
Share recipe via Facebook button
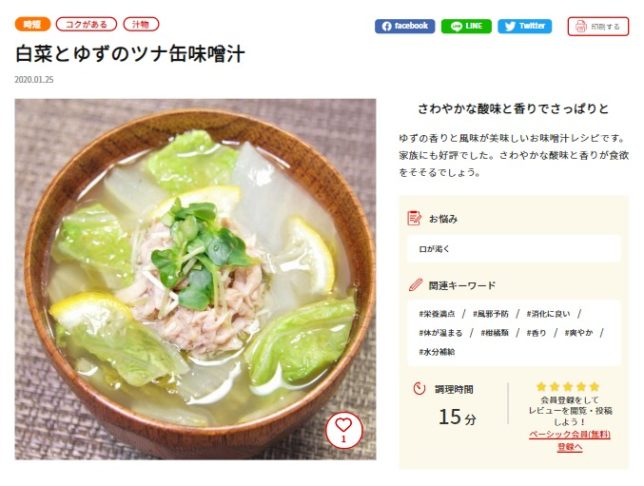pyautogui.click(x=405, y=26)
